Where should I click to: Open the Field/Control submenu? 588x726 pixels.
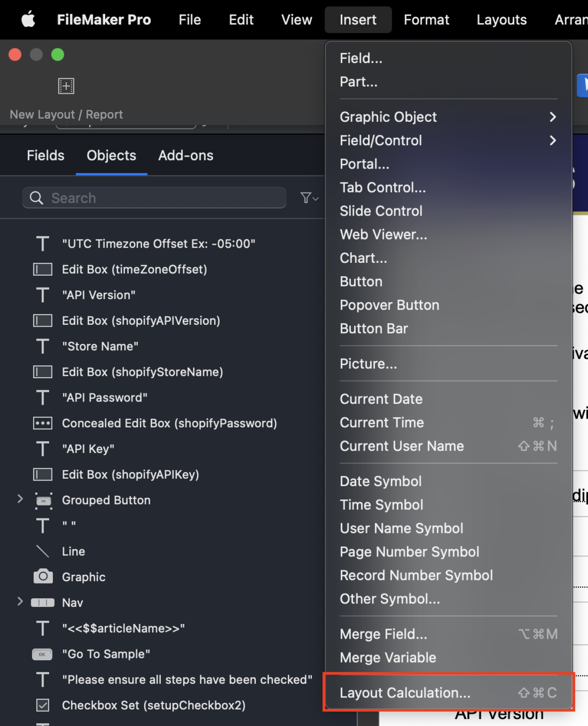click(448, 140)
